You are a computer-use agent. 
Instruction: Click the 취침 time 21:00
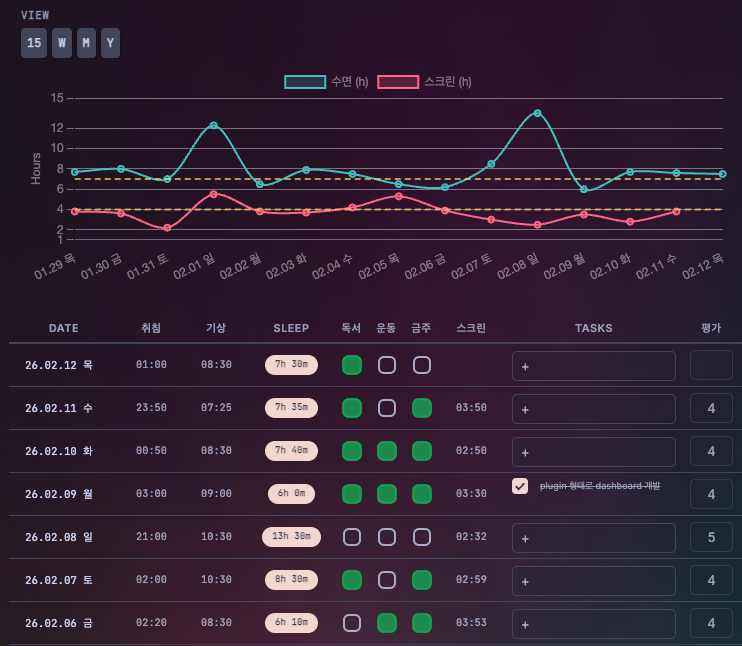click(x=151, y=537)
